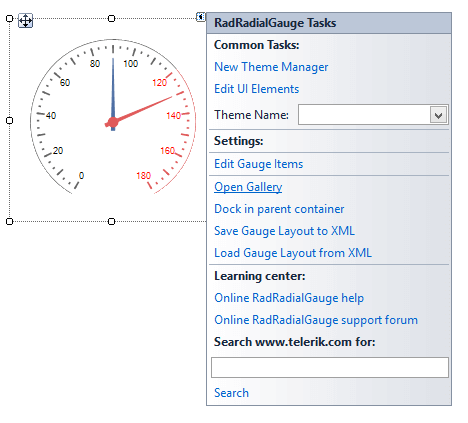
Task: Choose Save Gauge Layout to XML
Action: pyautogui.click(x=284, y=231)
